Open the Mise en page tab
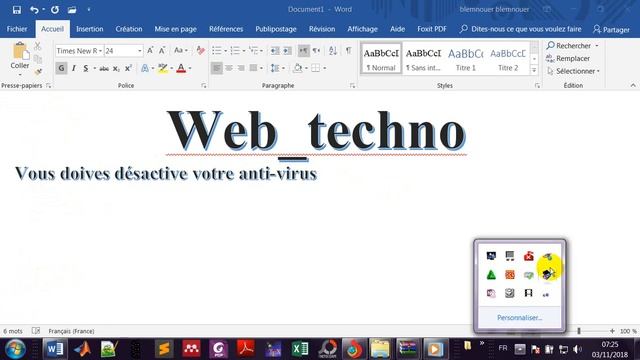This screenshot has width=640, height=360. [x=175, y=29]
